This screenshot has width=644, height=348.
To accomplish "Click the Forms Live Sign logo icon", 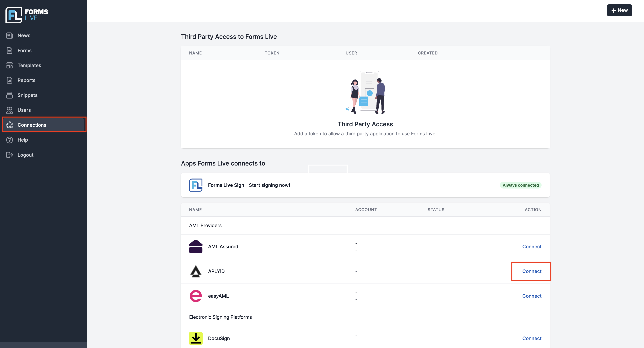I will click(x=196, y=185).
